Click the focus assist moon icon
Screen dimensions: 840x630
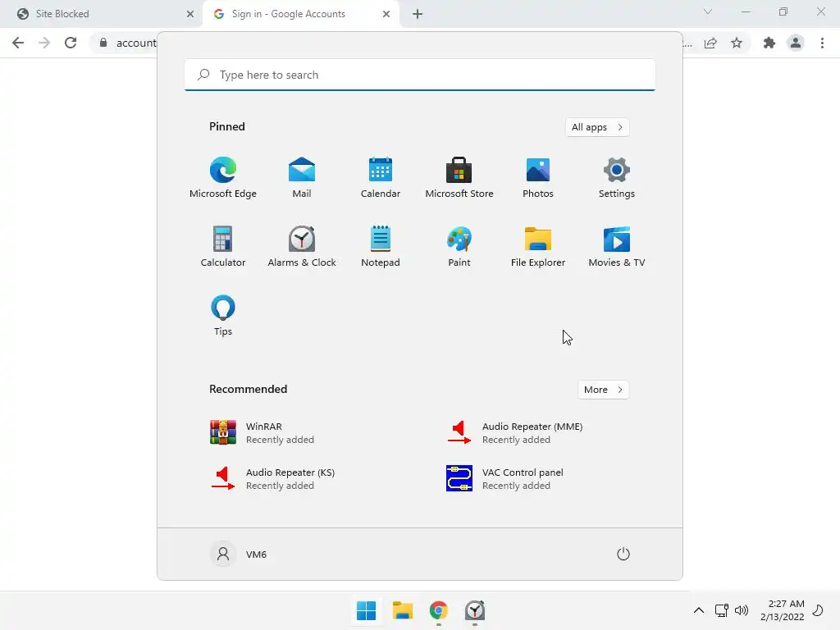coord(818,610)
